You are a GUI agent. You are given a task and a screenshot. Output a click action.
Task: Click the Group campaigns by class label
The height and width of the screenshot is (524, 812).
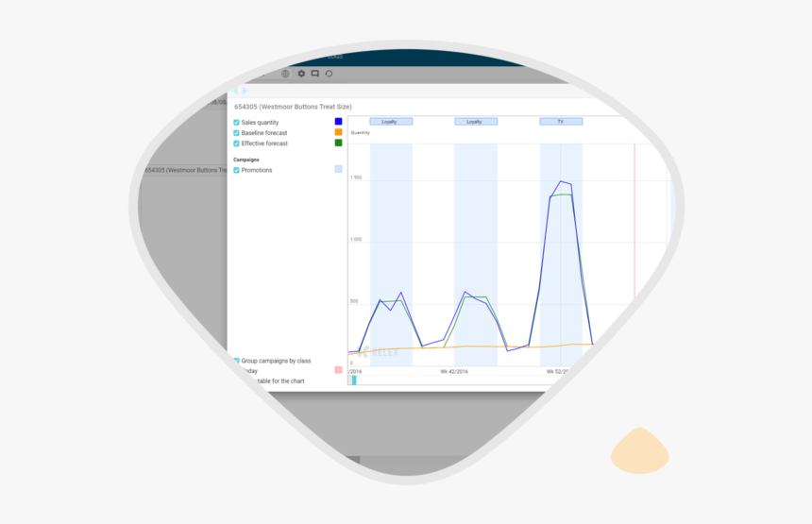tap(276, 361)
